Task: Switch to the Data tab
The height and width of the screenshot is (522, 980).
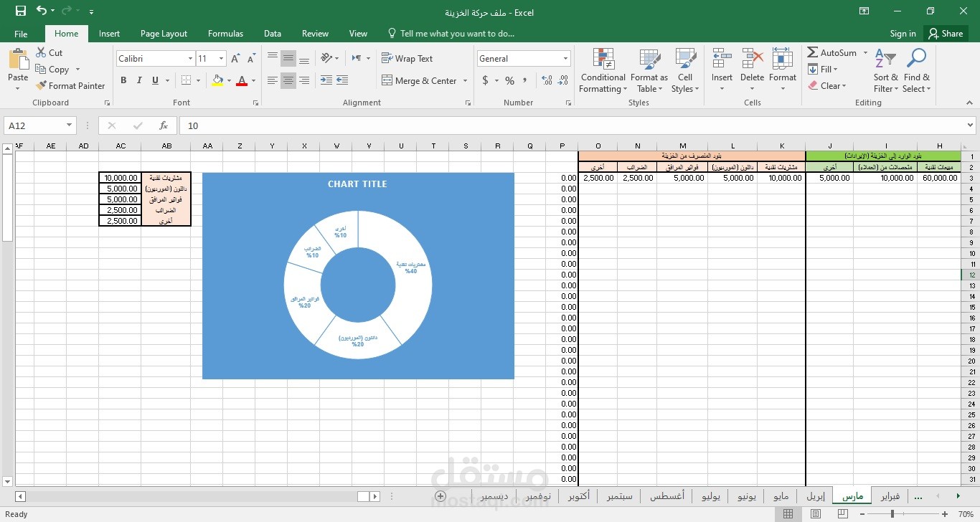Action: pos(272,33)
